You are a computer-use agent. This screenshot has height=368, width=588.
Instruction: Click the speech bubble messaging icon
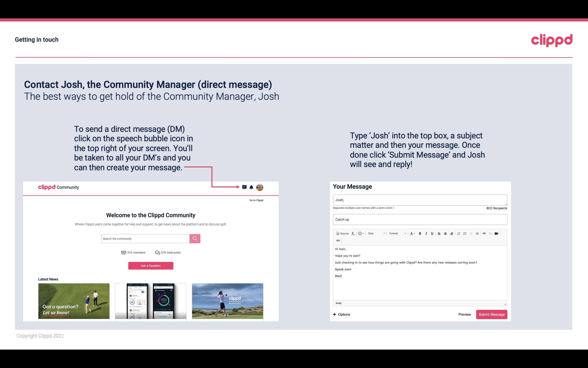(x=245, y=187)
